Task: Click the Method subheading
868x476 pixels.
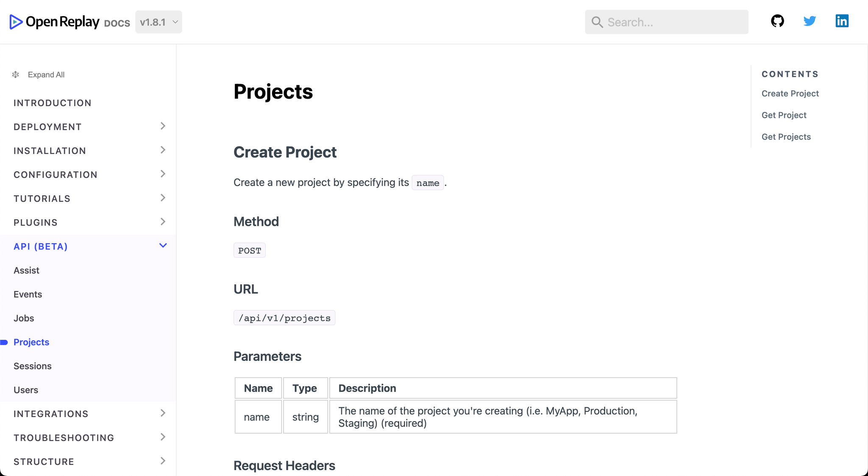Action: (x=256, y=221)
